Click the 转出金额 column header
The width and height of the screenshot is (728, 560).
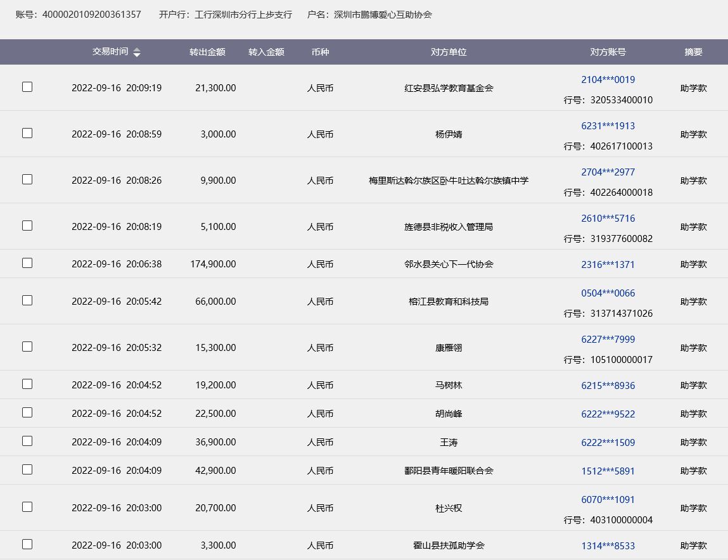(207, 53)
